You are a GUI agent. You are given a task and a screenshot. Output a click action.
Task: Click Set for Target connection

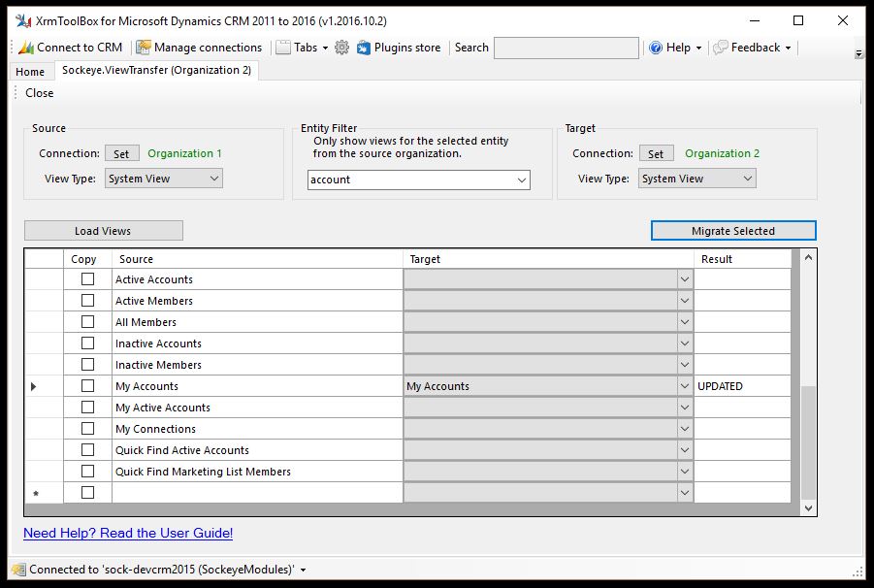(656, 153)
